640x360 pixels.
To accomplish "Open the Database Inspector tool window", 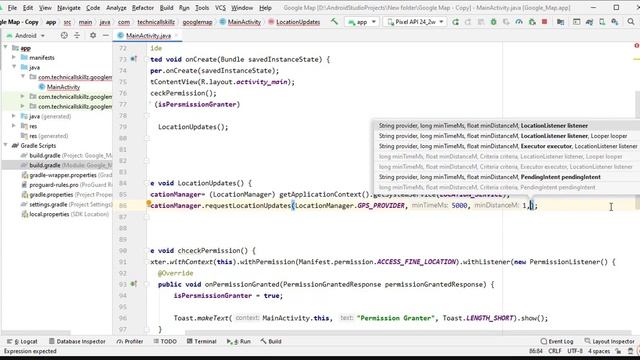I will (x=77, y=341).
